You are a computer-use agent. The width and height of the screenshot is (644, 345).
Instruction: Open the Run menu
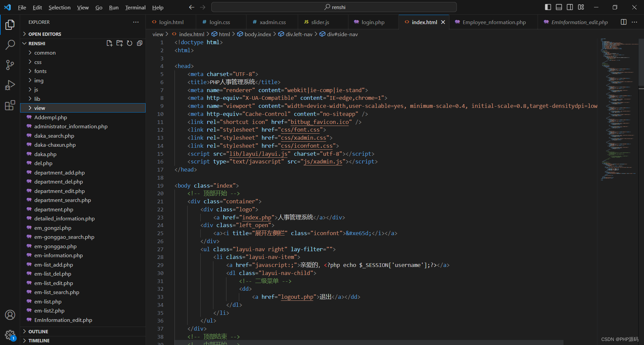tap(114, 7)
